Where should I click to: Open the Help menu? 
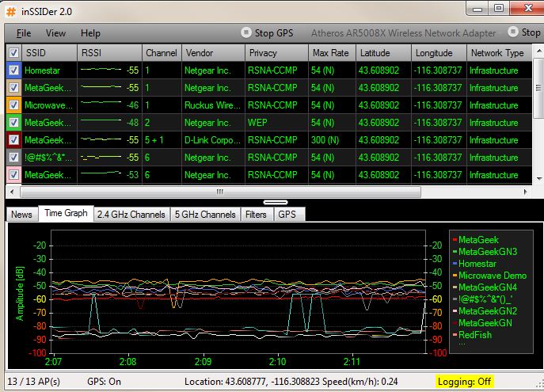pyautogui.click(x=90, y=33)
